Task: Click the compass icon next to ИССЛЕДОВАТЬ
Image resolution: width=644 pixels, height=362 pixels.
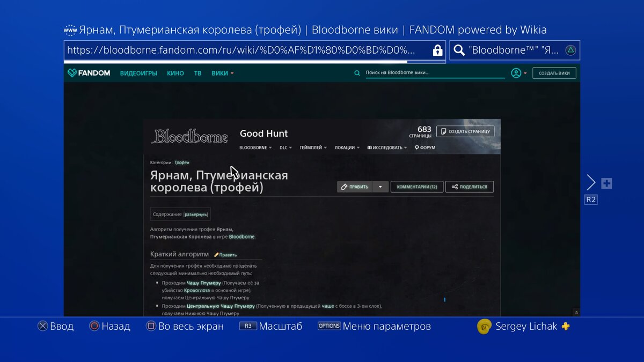Action: 369,147
